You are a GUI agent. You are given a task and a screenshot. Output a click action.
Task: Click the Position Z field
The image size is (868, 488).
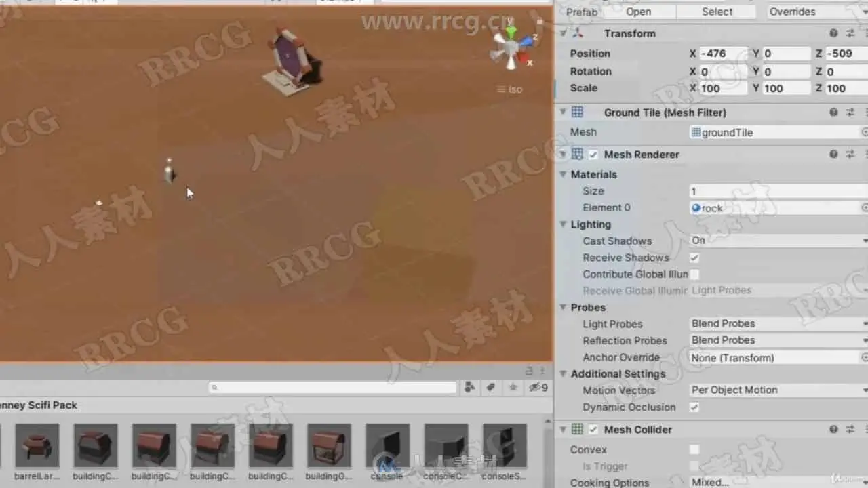[x=846, y=54]
